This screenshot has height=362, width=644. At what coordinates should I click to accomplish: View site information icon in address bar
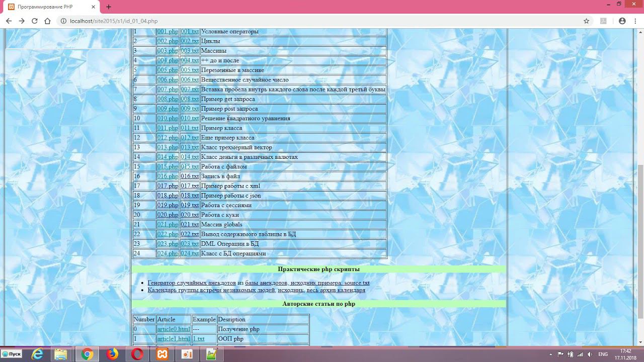click(63, 21)
